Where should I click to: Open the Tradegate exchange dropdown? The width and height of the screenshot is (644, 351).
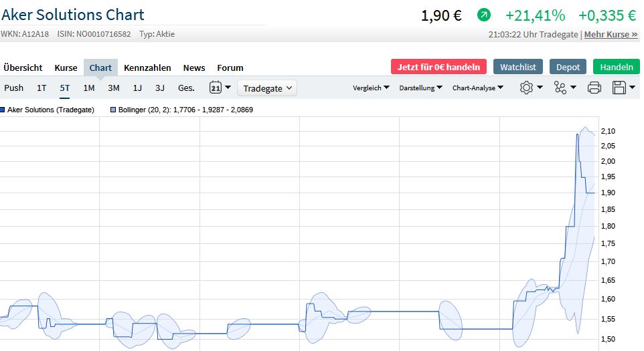267,88
